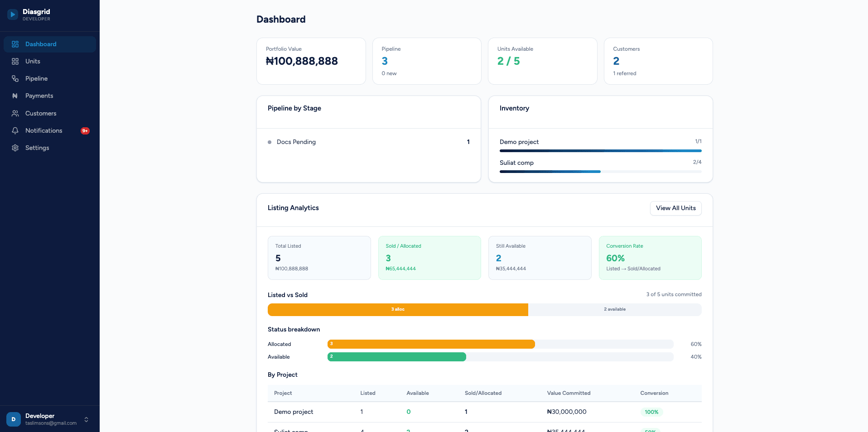This screenshot has width=868, height=432.
Task: Click the Suliat comp inventory progress bar
Action: (601, 172)
